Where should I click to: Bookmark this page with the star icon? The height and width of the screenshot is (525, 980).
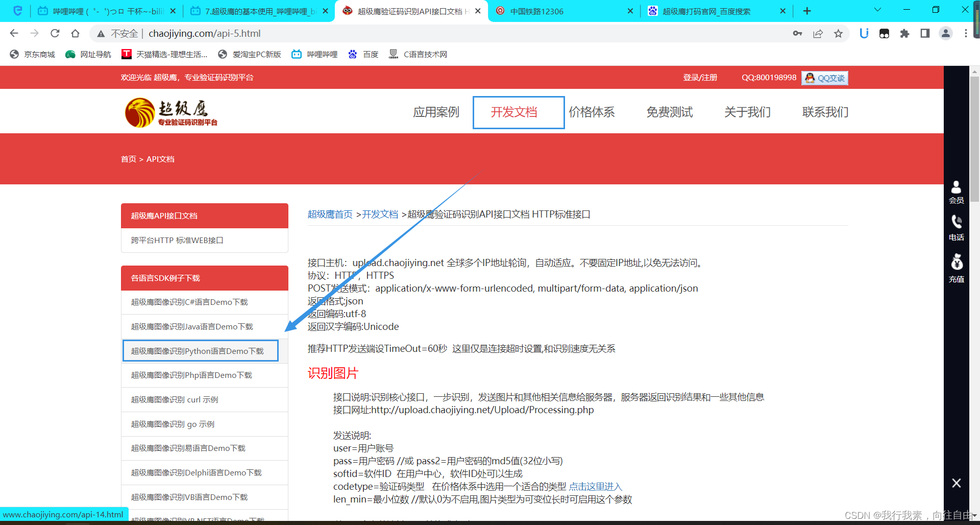(838, 33)
